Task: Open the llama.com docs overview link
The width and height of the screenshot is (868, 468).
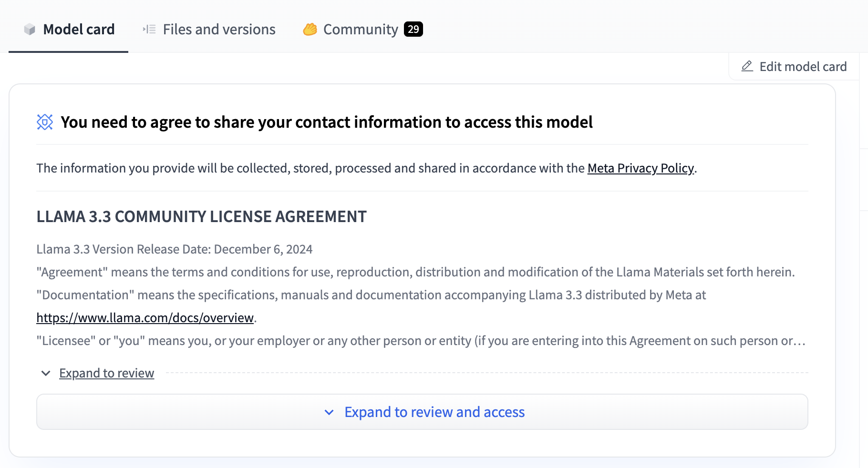Action: coord(145,318)
